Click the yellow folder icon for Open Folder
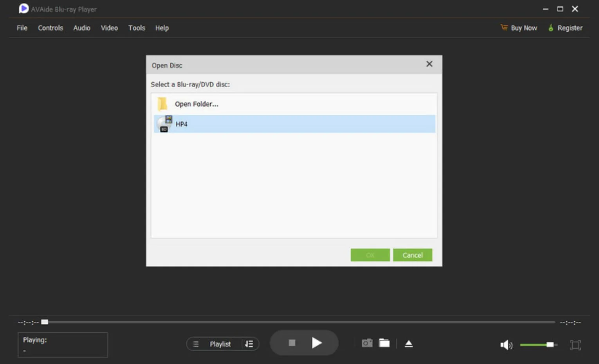 (162, 104)
